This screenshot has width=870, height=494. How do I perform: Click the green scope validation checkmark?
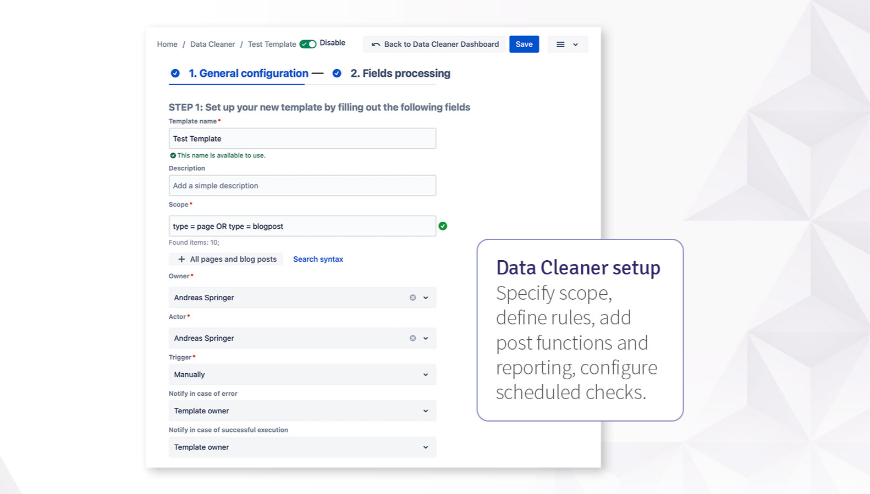pos(443,226)
